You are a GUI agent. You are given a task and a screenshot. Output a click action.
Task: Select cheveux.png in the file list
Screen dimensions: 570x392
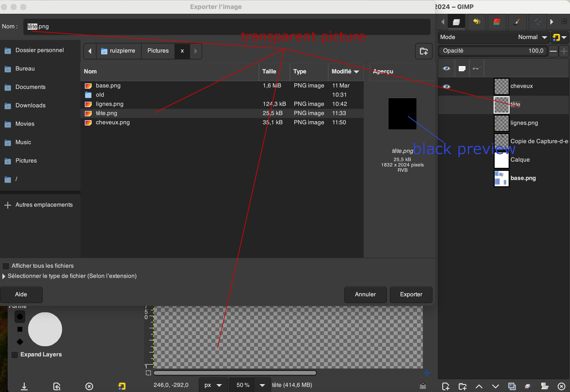[x=112, y=122]
